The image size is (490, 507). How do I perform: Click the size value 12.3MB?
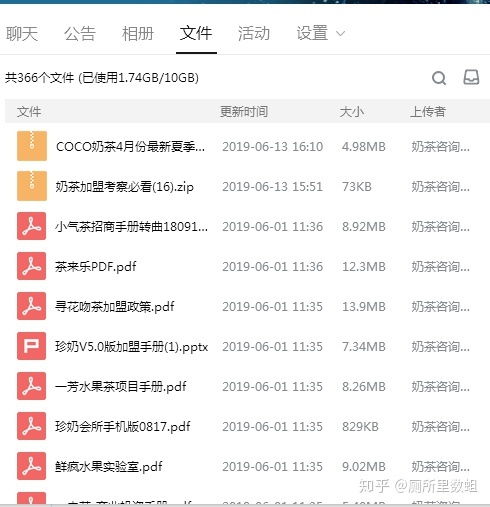tap(364, 267)
